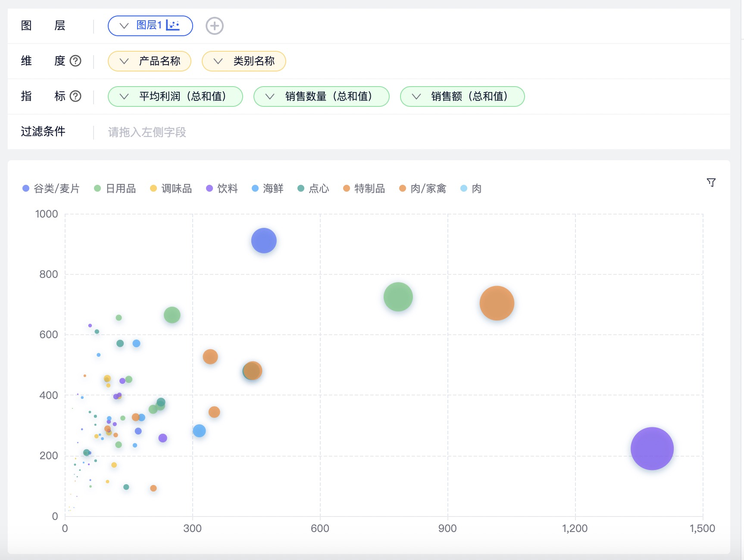Image resolution: width=744 pixels, height=560 pixels.
Task: Toggle 饮料 legend item
Action: (222, 189)
